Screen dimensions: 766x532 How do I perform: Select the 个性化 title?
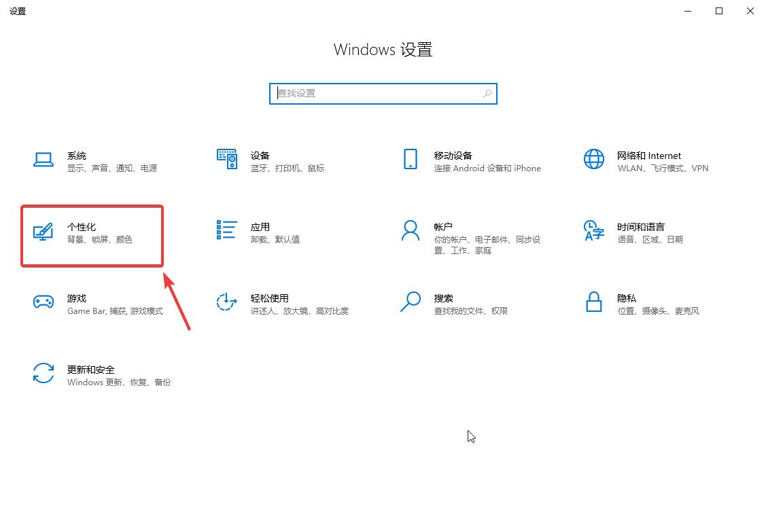pos(82,227)
